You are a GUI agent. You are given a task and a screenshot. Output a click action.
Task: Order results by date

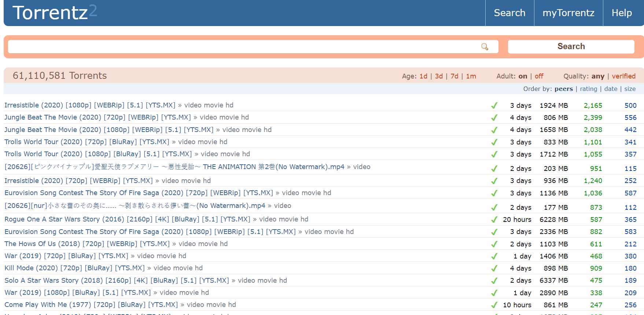click(x=611, y=89)
